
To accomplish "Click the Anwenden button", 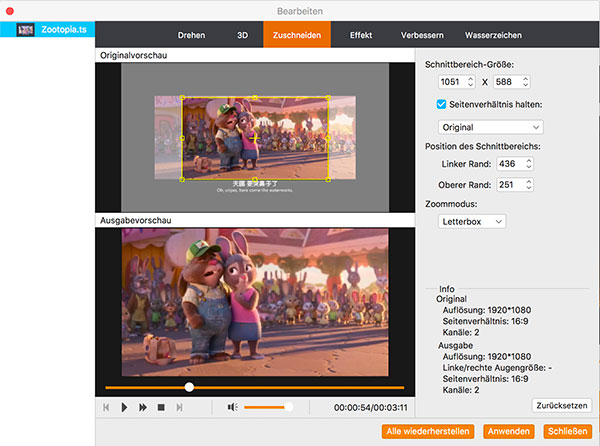I will 509,431.
